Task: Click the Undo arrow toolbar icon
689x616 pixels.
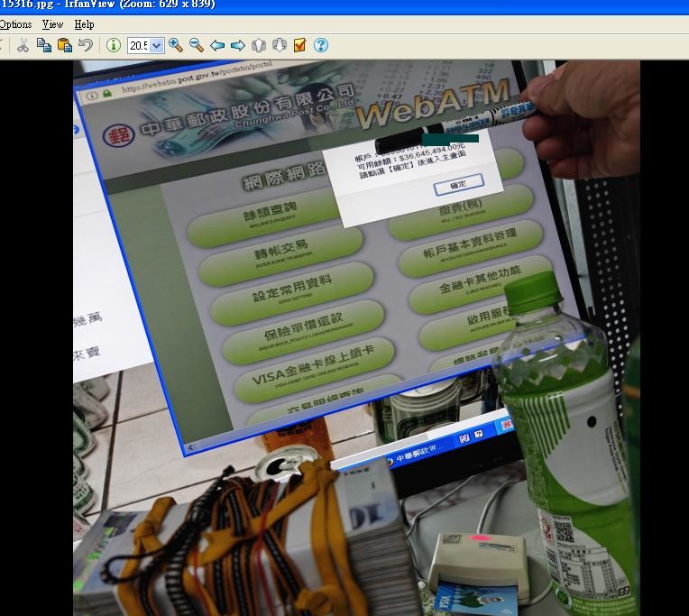Action: pyautogui.click(x=87, y=45)
